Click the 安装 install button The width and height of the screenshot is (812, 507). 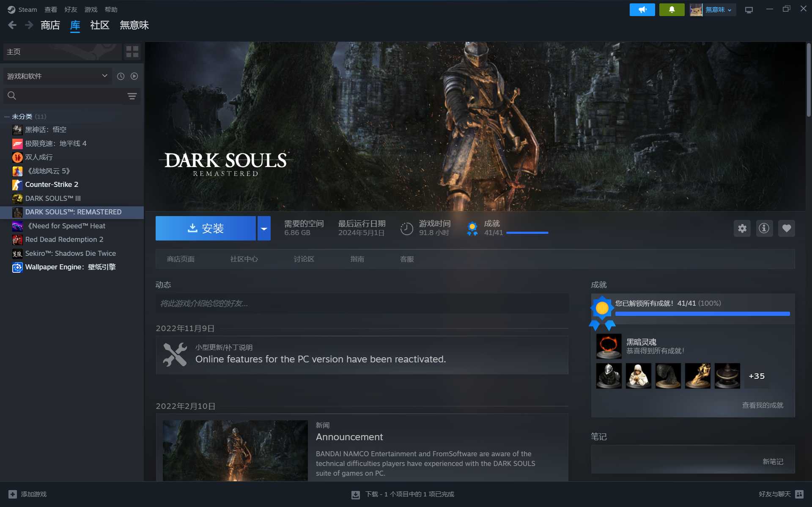(206, 228)
